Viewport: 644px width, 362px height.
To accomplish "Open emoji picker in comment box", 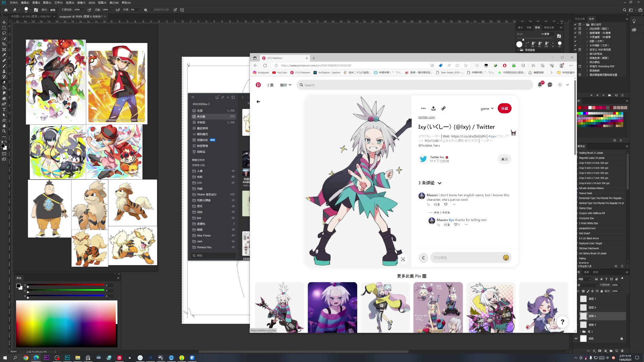I will (506, 258).
